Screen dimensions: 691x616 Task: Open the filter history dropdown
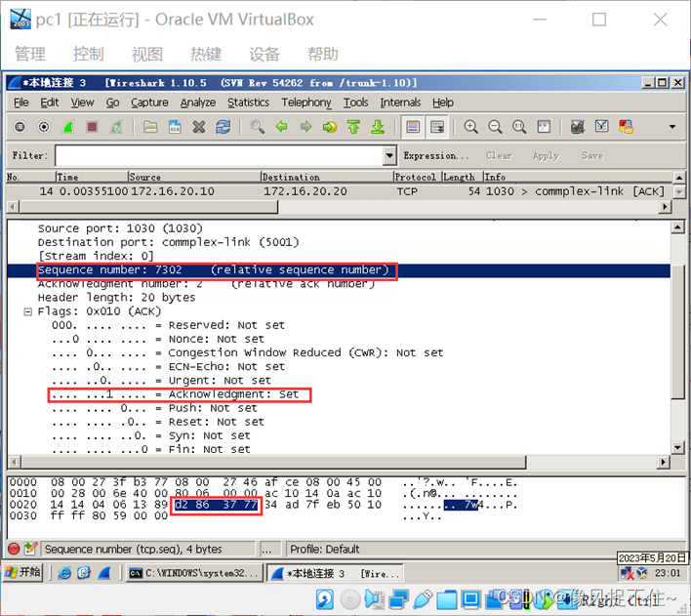tap(389, 155)
